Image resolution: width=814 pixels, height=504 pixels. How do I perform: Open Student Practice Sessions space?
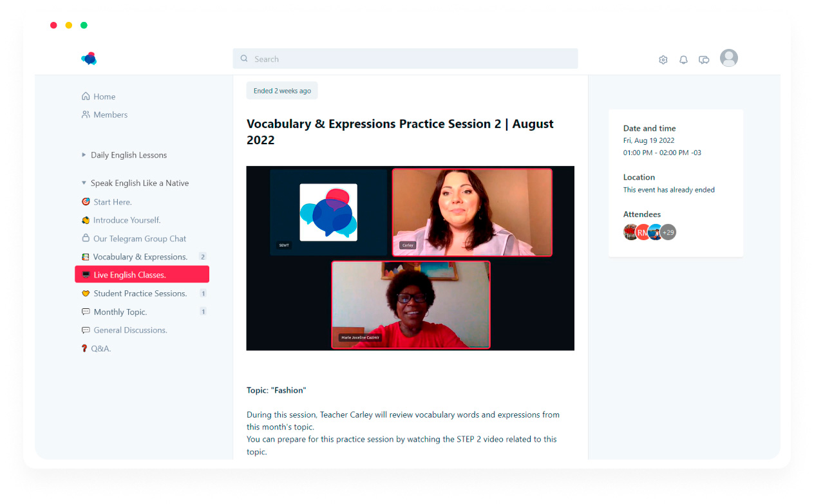point(140,294)
